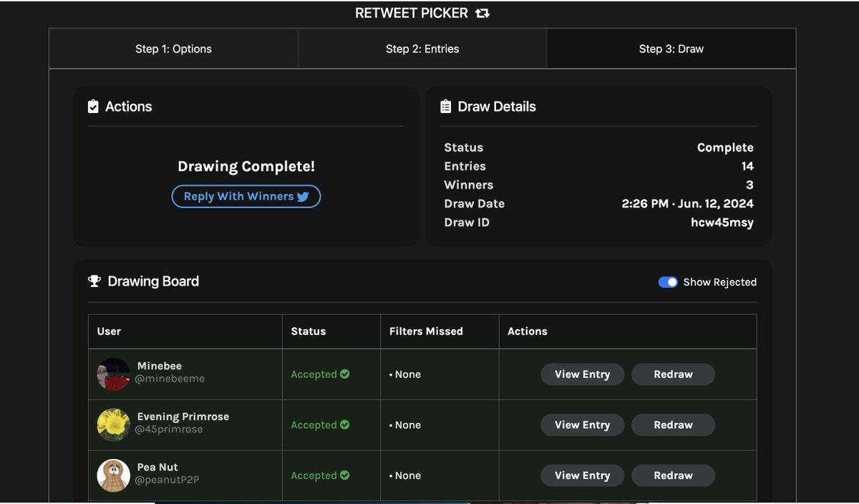Click green check icon in Minebee row
Viewport: 859px width, 504px height.
(345, 374)
